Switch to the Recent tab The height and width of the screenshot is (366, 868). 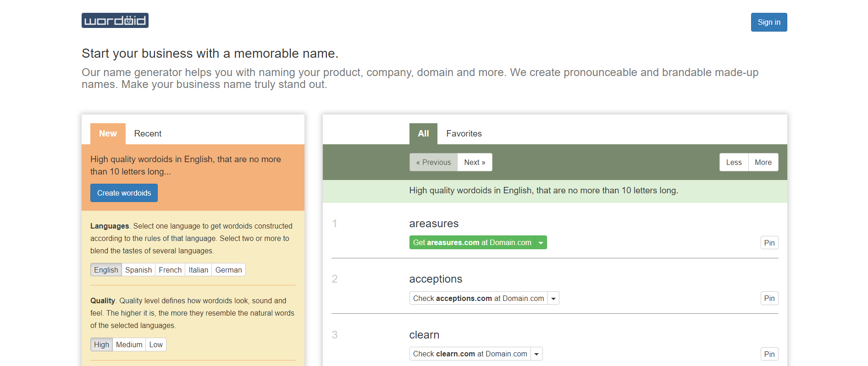(148, 134)
